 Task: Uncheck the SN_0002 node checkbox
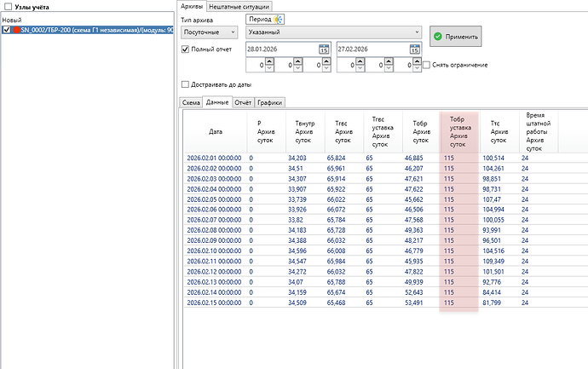click(7, 31)
